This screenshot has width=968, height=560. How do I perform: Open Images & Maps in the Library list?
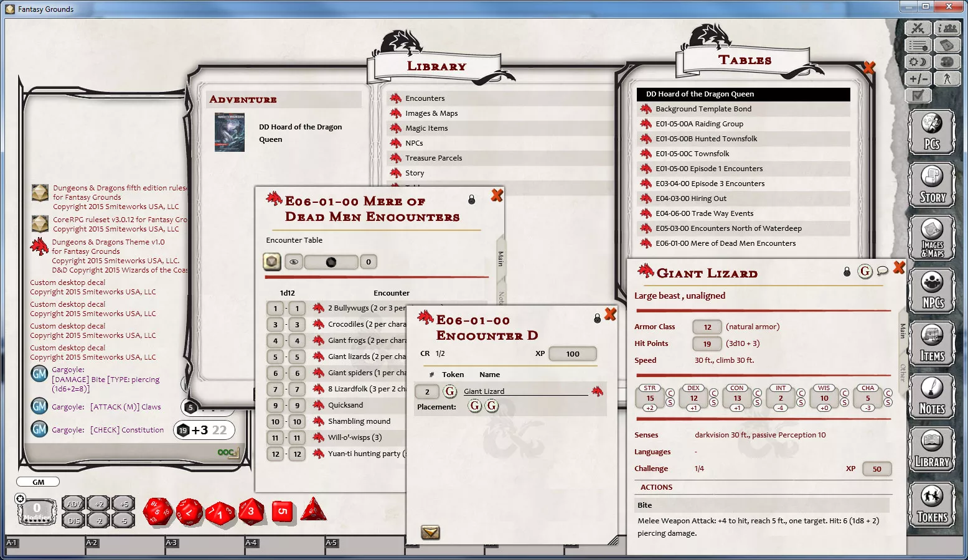point(431,113)
